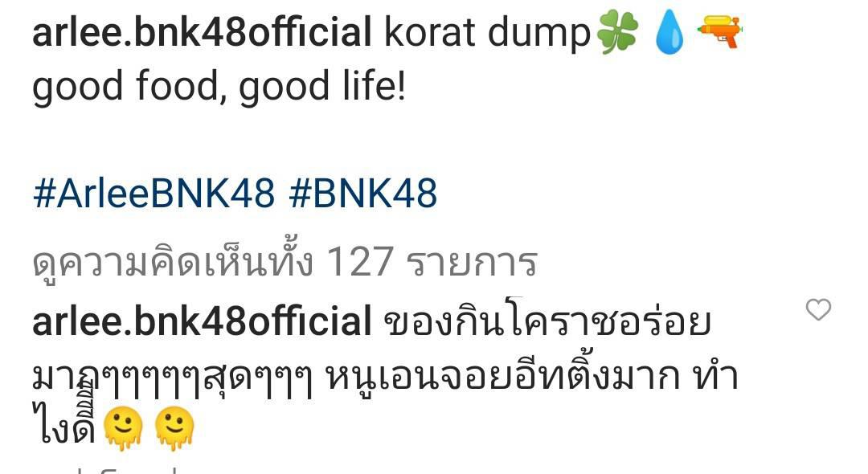868x474 pixels.
Task: Like the comment with the heart icon
Action: pyautogui.click(x=818, y=309)
